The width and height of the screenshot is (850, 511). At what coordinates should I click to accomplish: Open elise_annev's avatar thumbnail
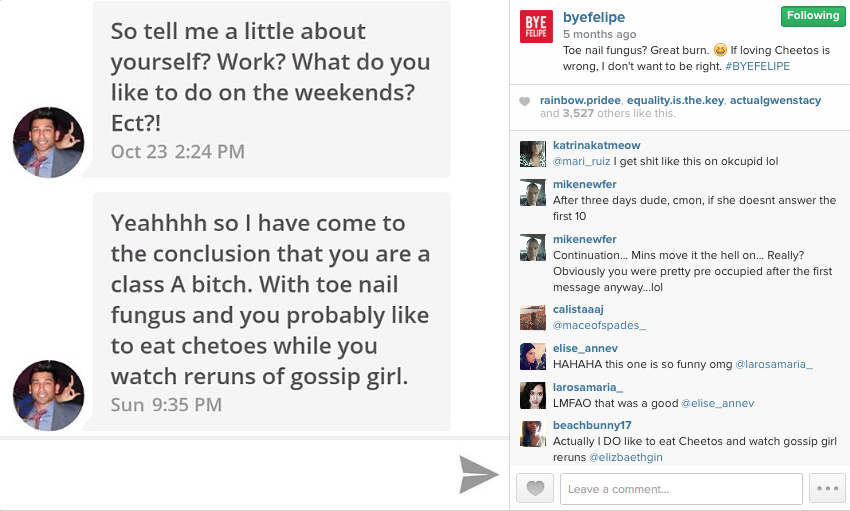(x=533, y=357)
